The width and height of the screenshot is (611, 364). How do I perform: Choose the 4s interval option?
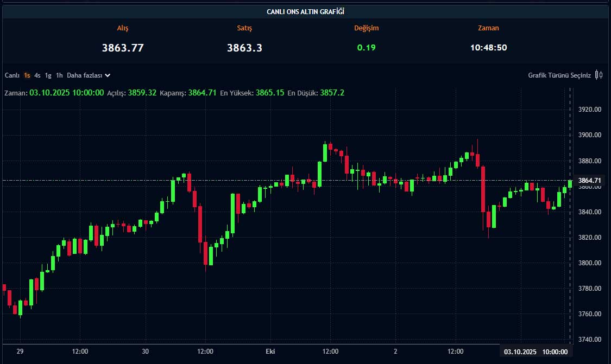[37, 75]
